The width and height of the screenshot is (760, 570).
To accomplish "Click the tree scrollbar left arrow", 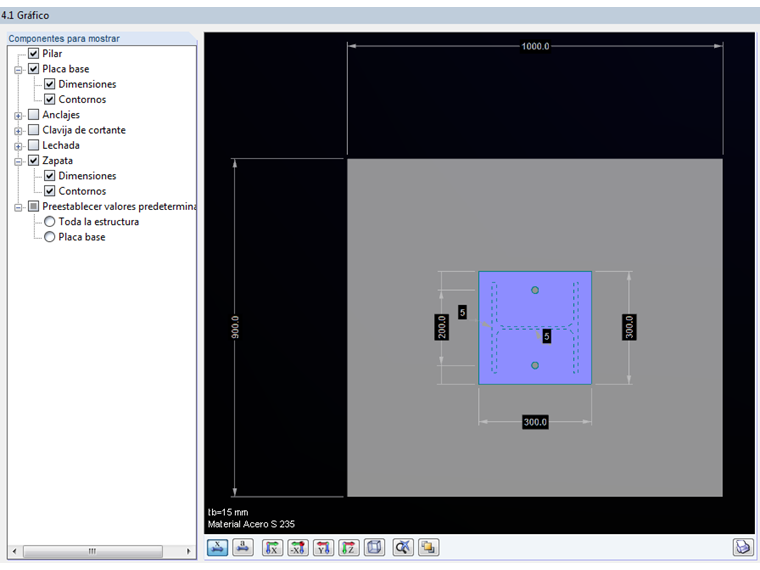I will 15,551.
